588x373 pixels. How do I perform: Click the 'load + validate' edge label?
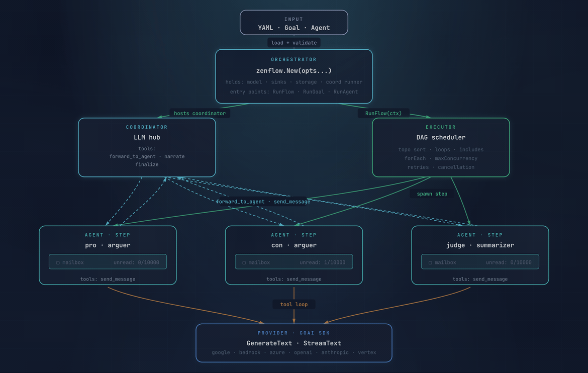tap(294, 43)
